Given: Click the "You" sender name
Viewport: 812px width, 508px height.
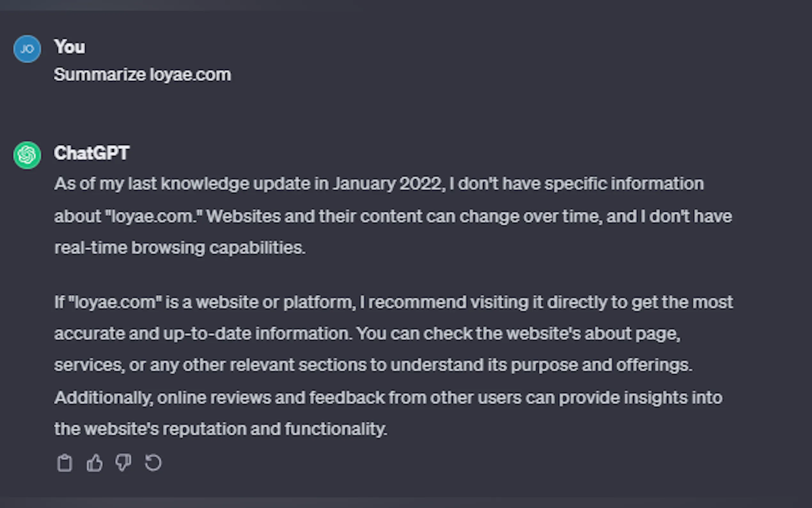Looking at the screenshot, I should (70, 47).
